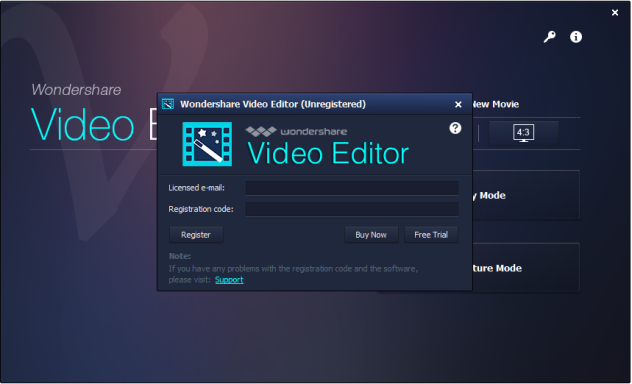The width and height of the screenshot is (632, 384).
Task: Click the dialog title bar app icon
Action: [x=168, y=104]
